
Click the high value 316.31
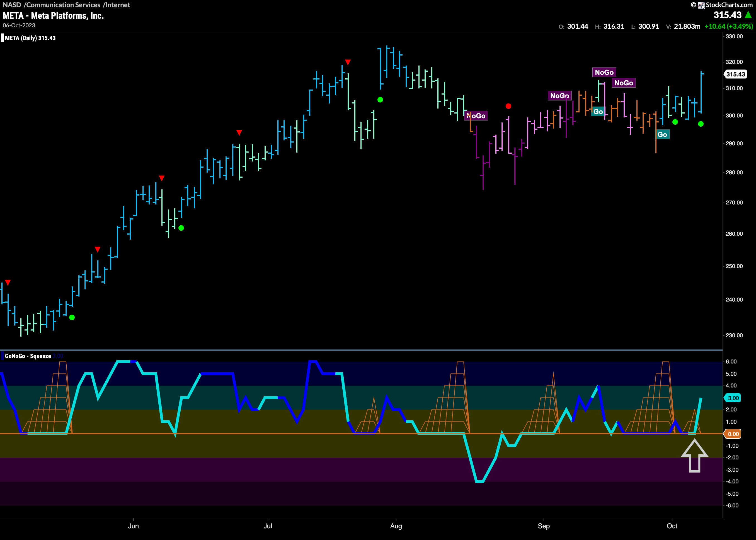point(614,26)
